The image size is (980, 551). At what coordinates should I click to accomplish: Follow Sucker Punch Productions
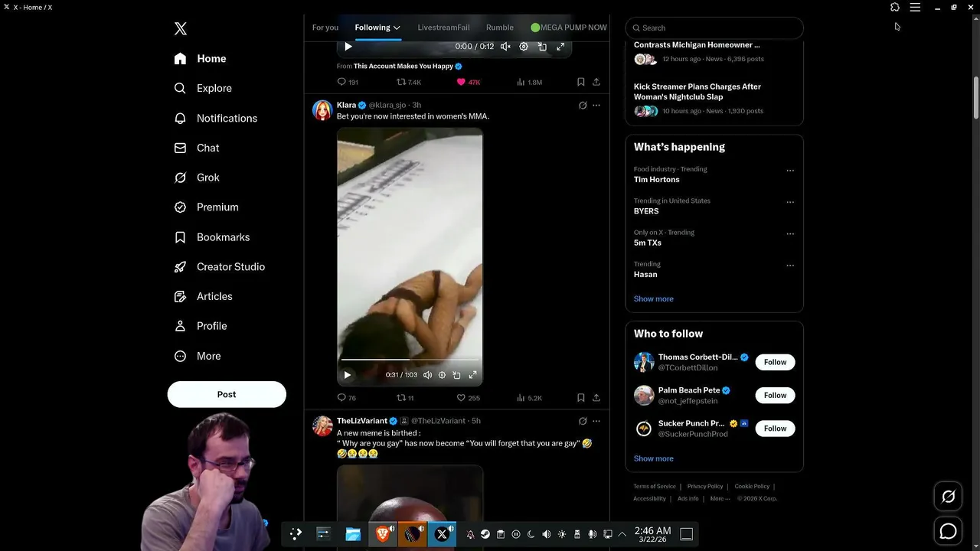(775, 429)
